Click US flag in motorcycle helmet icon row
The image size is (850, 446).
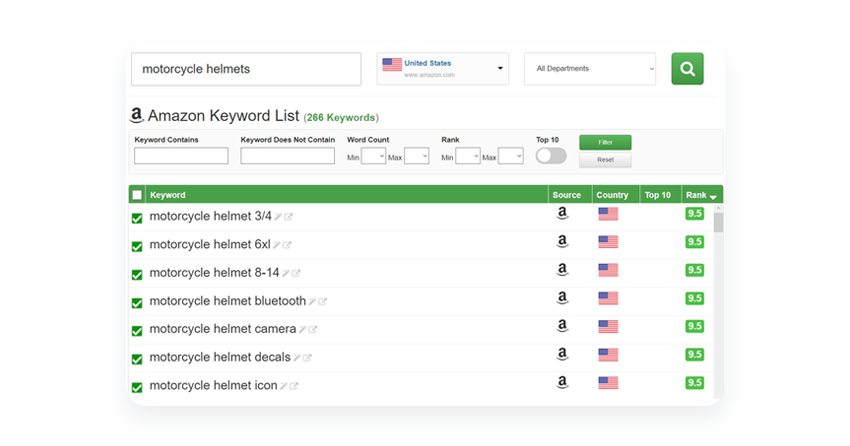608,383
